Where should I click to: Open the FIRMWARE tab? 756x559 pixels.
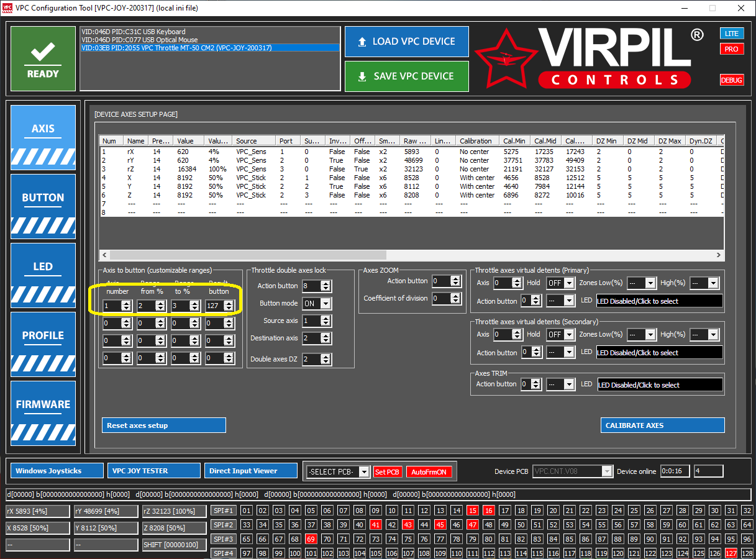[x=43, y=410]
